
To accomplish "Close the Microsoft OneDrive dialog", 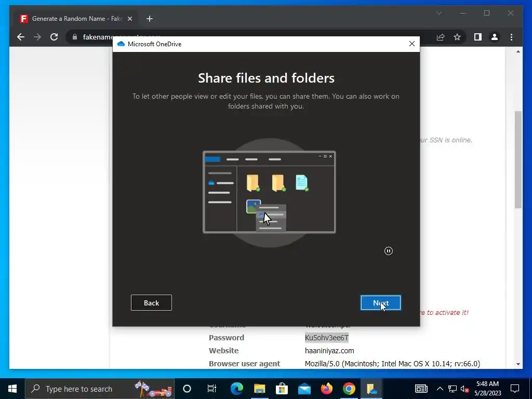I will (412, 44).
